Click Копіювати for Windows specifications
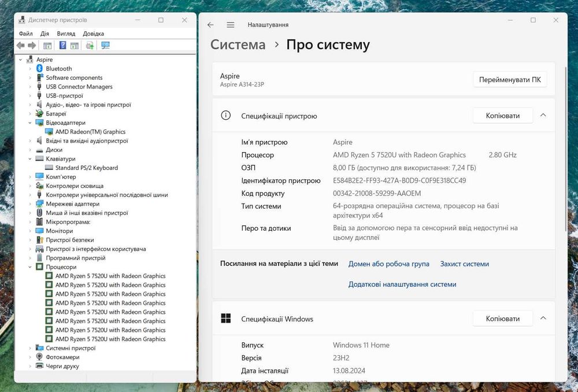Screen dimensions: 578x392 pyautogui.click(x=503, y=318)
